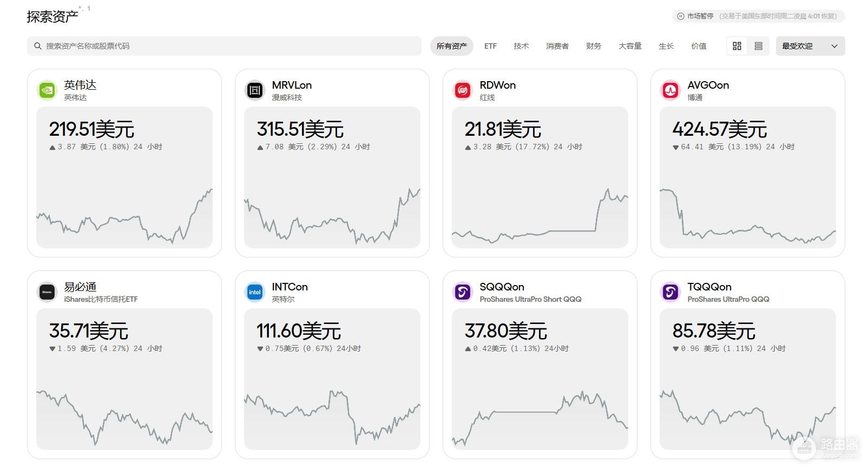Select the 消费者 filter tab
Viewport: 868px width, 470px height.
click(x=557, y=46)
